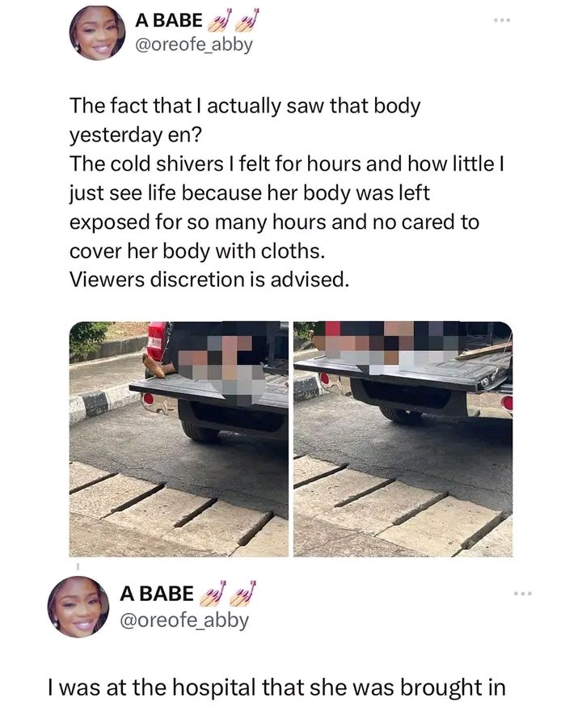
Task: Click the A BABE display name in first tweet
Action: point(169,20)
